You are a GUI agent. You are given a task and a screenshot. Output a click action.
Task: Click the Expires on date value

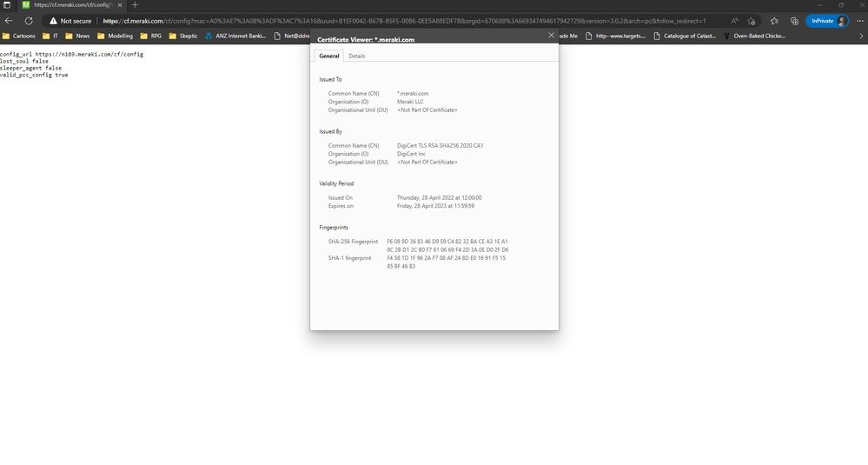coord(435,206)
